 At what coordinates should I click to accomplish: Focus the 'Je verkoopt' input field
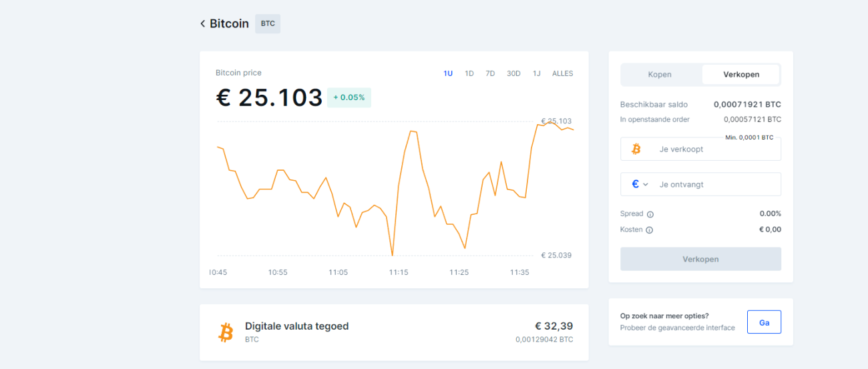coord(700,149)
